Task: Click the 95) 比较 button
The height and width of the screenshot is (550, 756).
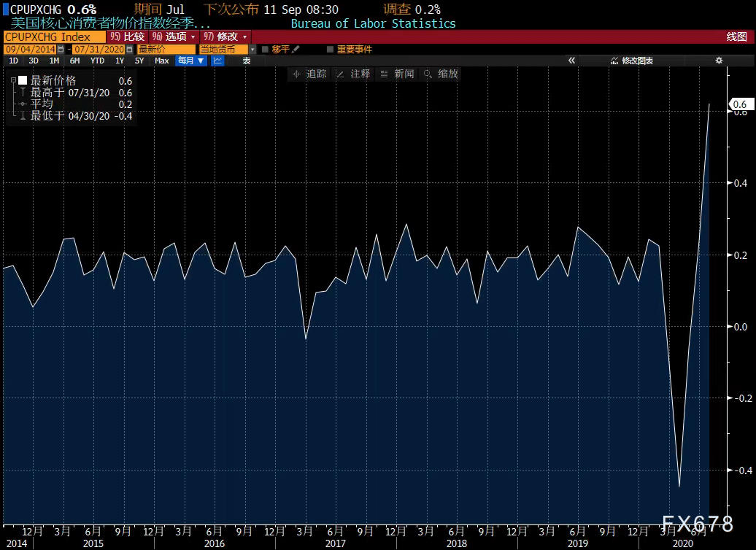Action: coord(127,36)
